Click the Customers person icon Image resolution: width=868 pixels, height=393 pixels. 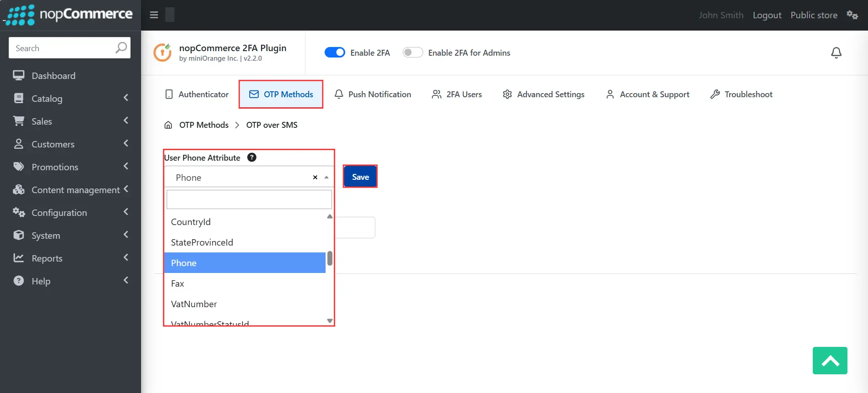pyautogui.click(x=19, y=144)
